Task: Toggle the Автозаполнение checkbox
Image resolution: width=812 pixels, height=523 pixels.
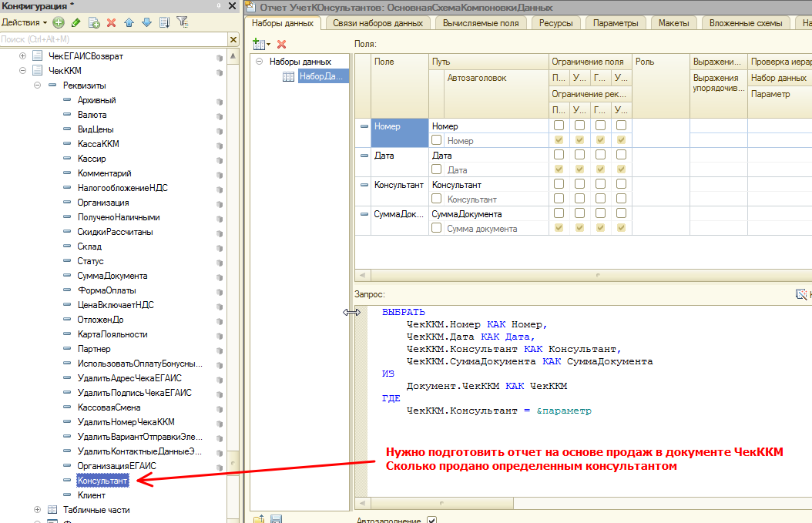Action: coord(431,520)
